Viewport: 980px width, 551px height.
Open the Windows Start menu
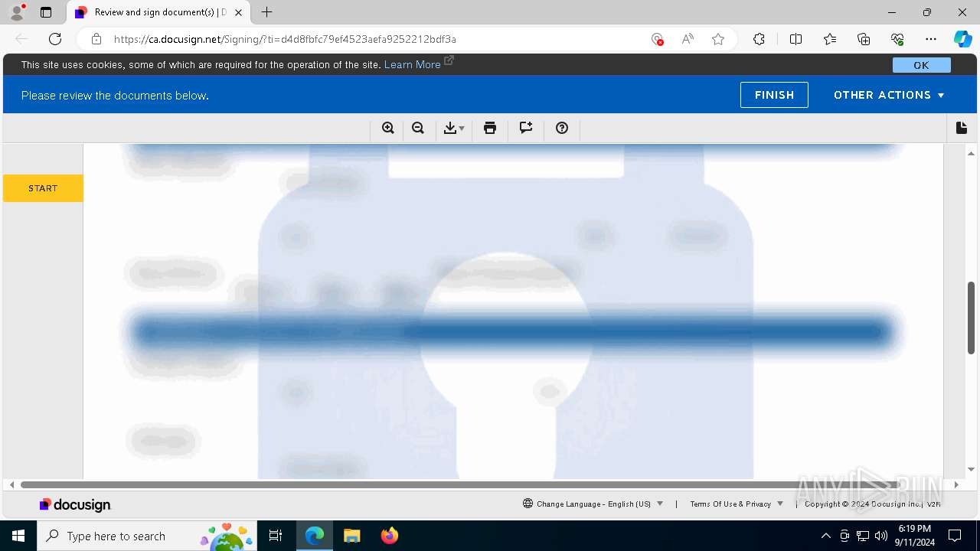[18, 536]
